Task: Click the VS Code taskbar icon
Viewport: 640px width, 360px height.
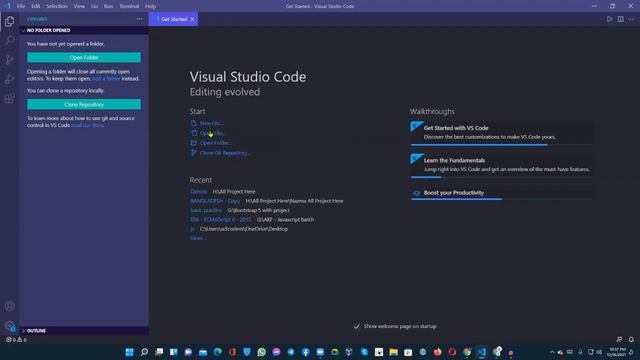Action: coord(482,352)
